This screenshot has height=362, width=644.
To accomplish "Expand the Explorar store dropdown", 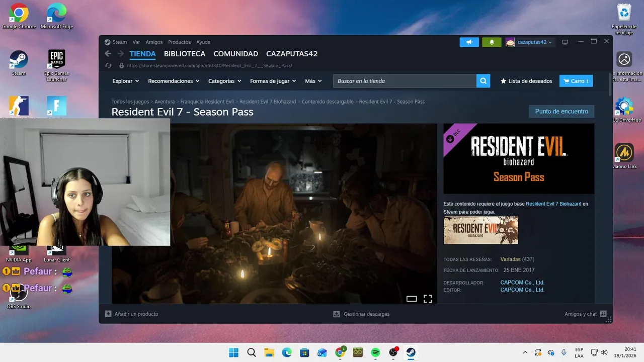I will pos(125,81).
